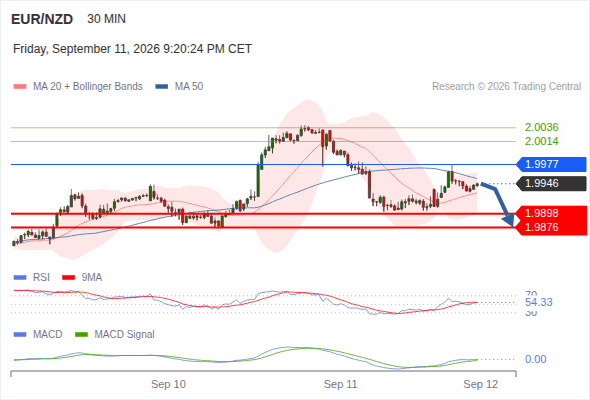
Task: Click the 9MA red legend swatch
Action: click(x=68, y=278)
